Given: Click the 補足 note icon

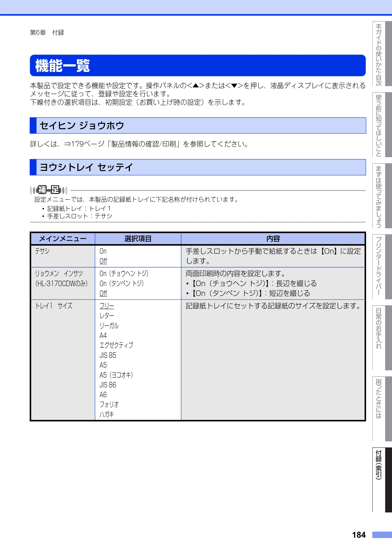Looking at the screenshot, I should 49,190.
